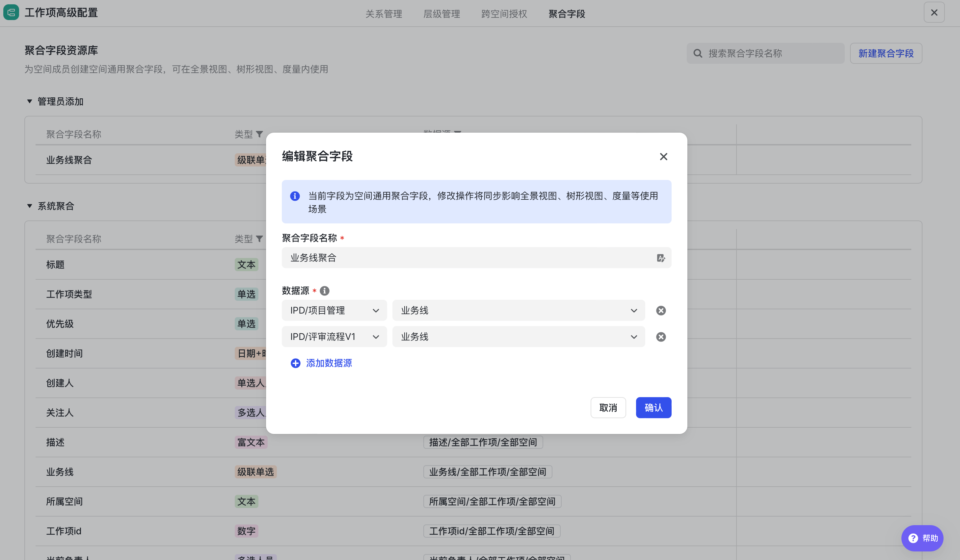Image resolution: width=960 pixels, height=560 pixels.
Task: Click the 级联单选 tag in 业务线 row
Action: [255, 472]
